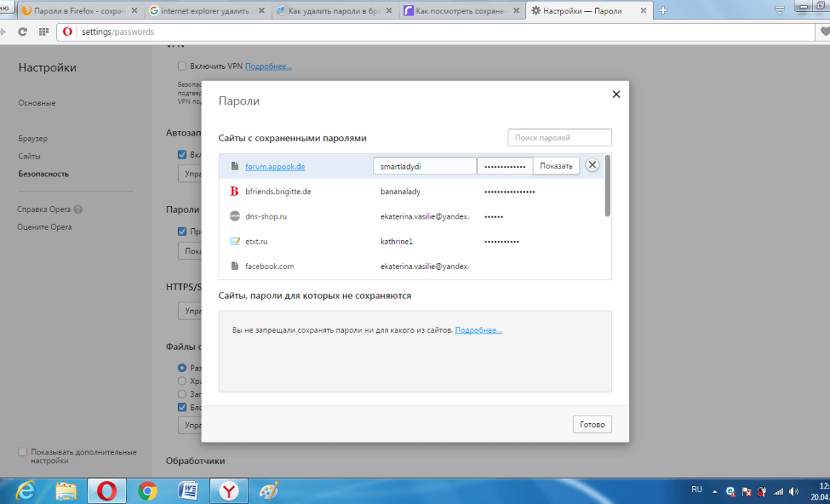
Task: Open the new tab plus button
Action: (x=663, y=10)
